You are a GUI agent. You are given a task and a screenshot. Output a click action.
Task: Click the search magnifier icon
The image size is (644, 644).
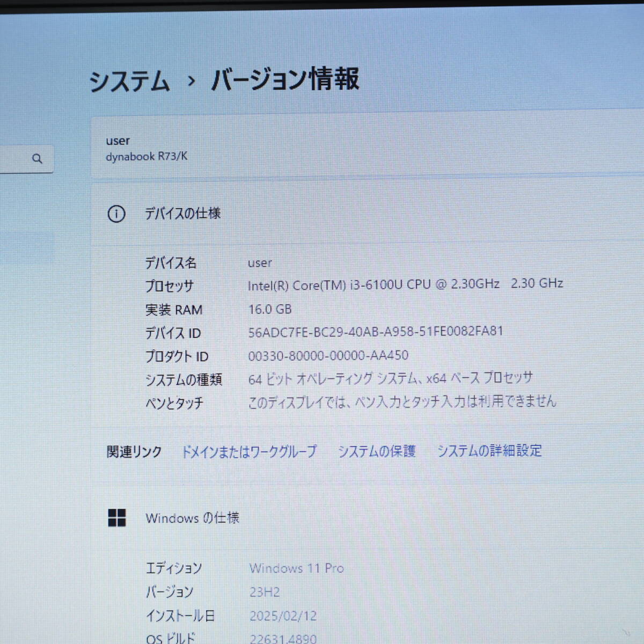tap(37, 159)
